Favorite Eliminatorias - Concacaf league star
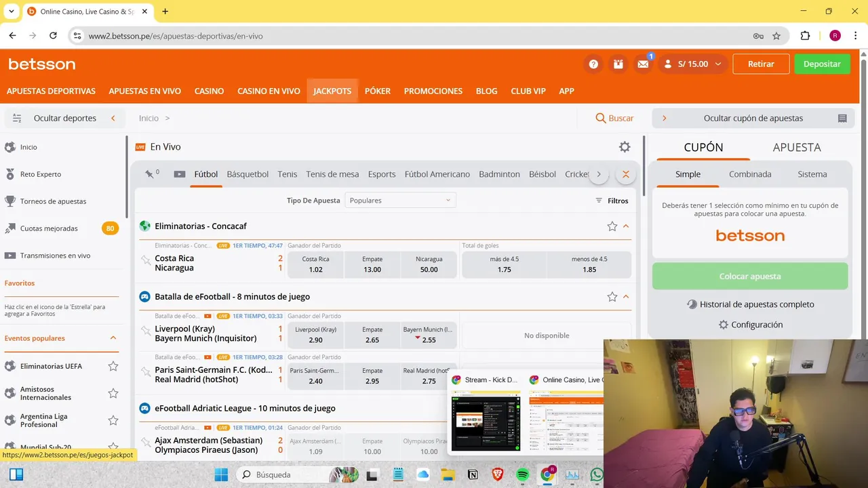 point(612,226)
